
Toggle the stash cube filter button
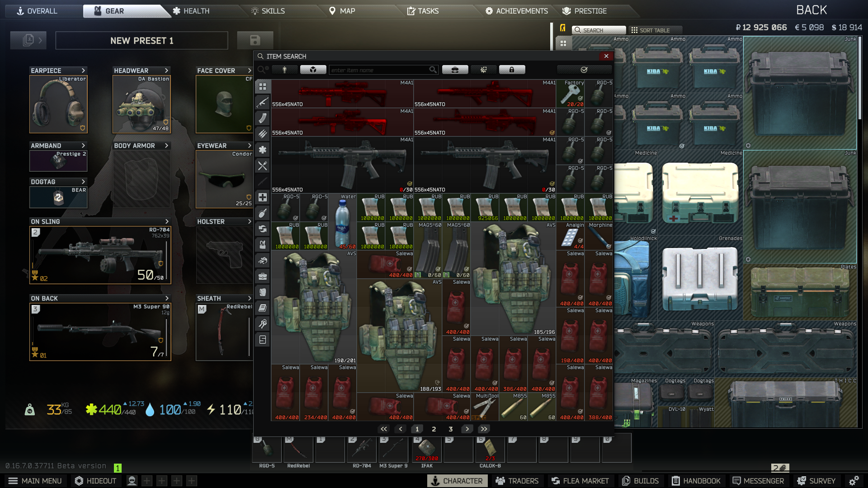(x=313, y=70)
